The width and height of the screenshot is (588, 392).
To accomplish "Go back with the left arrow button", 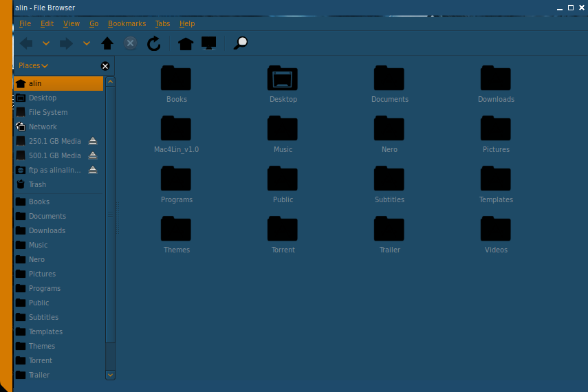I will [x=26, y=43].
